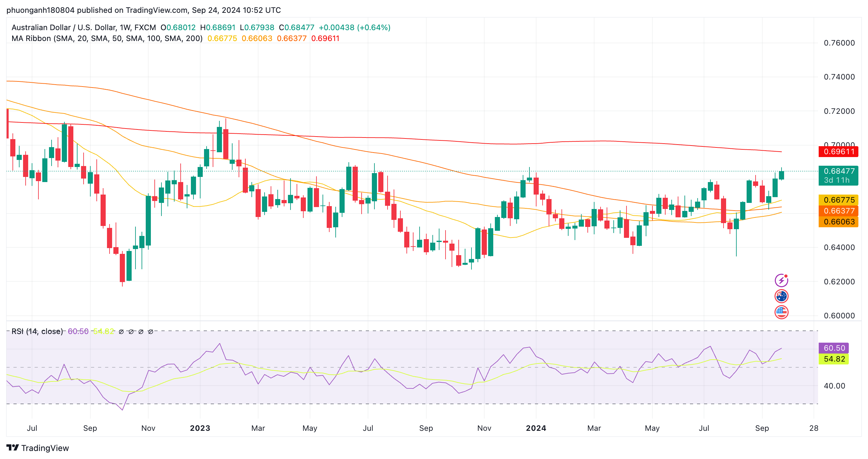Click the phuonganh180804 published header text

click(x=143, y=10)
